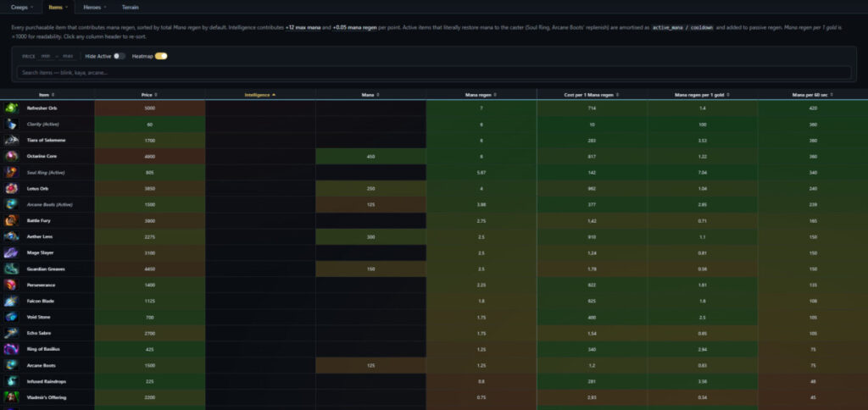Click the Battle Fury item icon
868x410 pixels.
(11, 220)
